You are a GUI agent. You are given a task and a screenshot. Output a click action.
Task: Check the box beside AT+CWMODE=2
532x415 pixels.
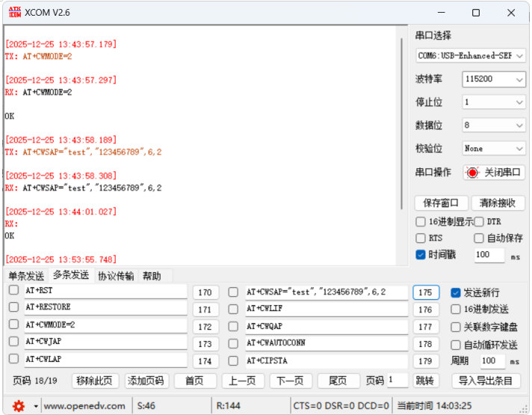tap(13, 325)
